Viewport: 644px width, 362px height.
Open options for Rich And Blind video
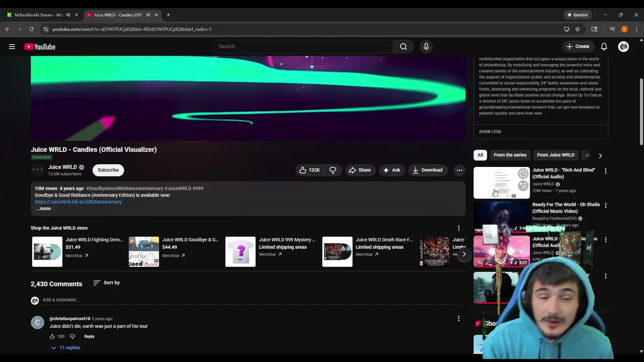click(x=605, y=171)
